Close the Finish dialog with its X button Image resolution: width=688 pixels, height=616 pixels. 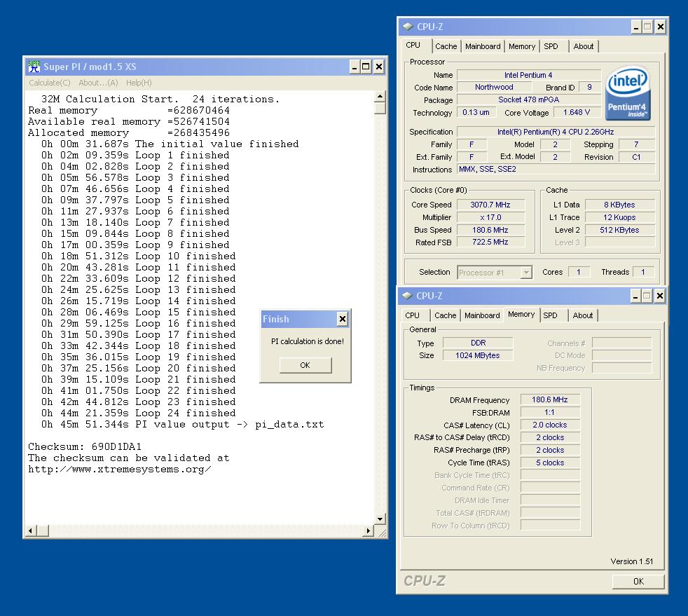point(343,319)
